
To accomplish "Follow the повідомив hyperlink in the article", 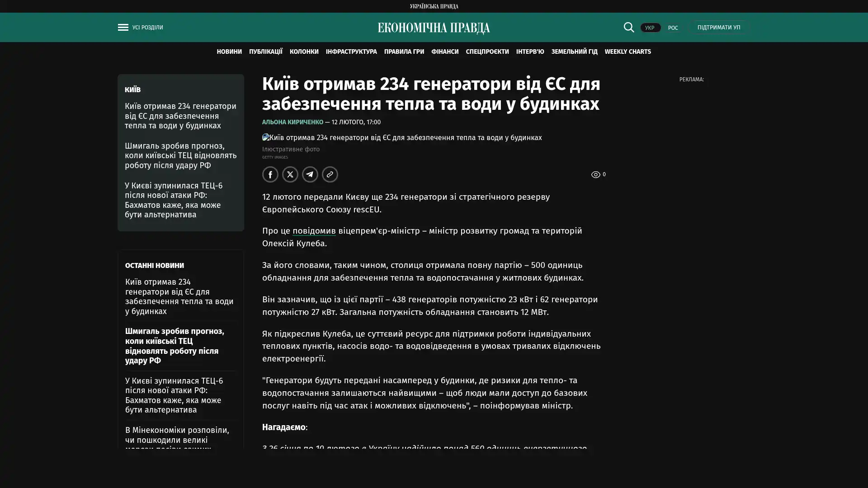I will click(x=314, y=231).
